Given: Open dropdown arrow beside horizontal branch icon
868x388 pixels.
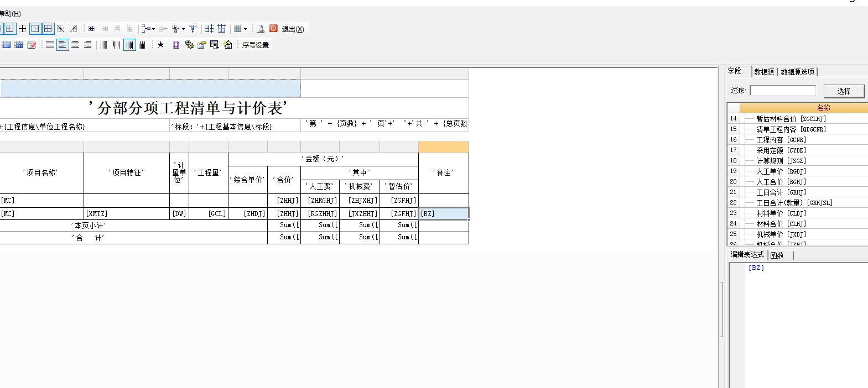Looking at the screenshot, I should coord(153,29).
